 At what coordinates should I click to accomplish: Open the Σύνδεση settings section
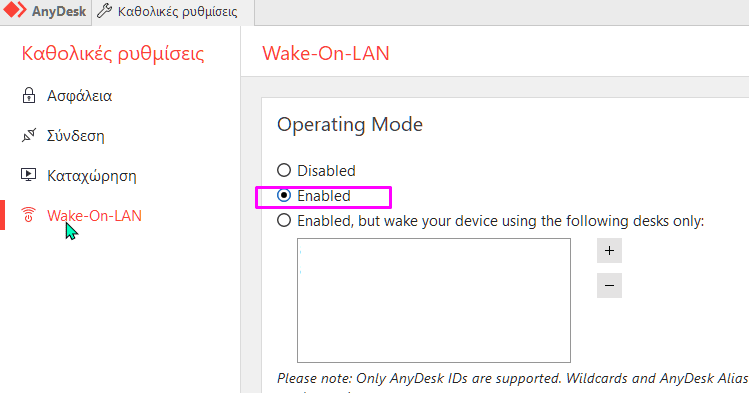click(75, 136)
